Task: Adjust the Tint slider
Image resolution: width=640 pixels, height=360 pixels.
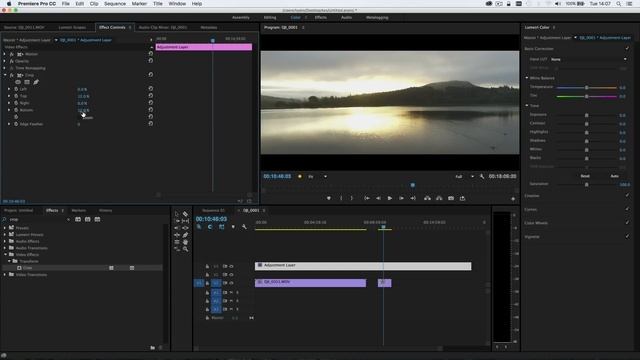Action: click(587, 96)
